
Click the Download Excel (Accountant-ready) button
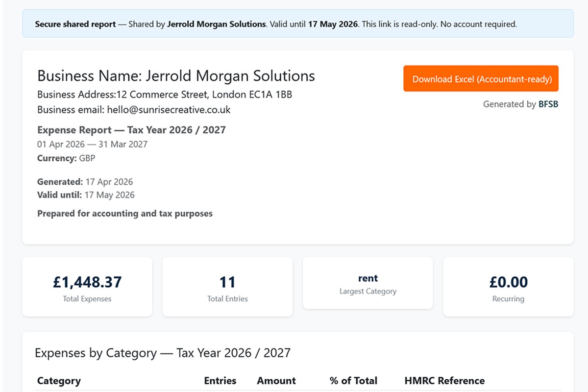(x=481, y=79)
